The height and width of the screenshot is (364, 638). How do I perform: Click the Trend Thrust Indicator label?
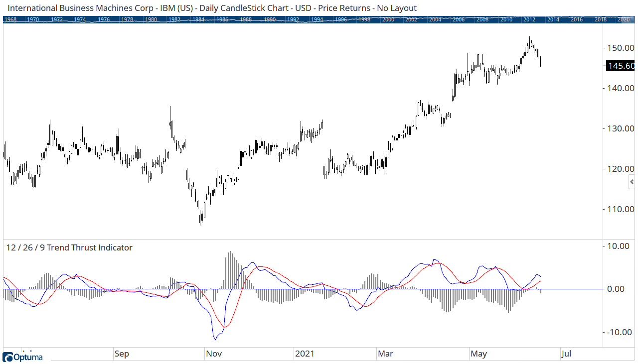(x=69, y=247)
